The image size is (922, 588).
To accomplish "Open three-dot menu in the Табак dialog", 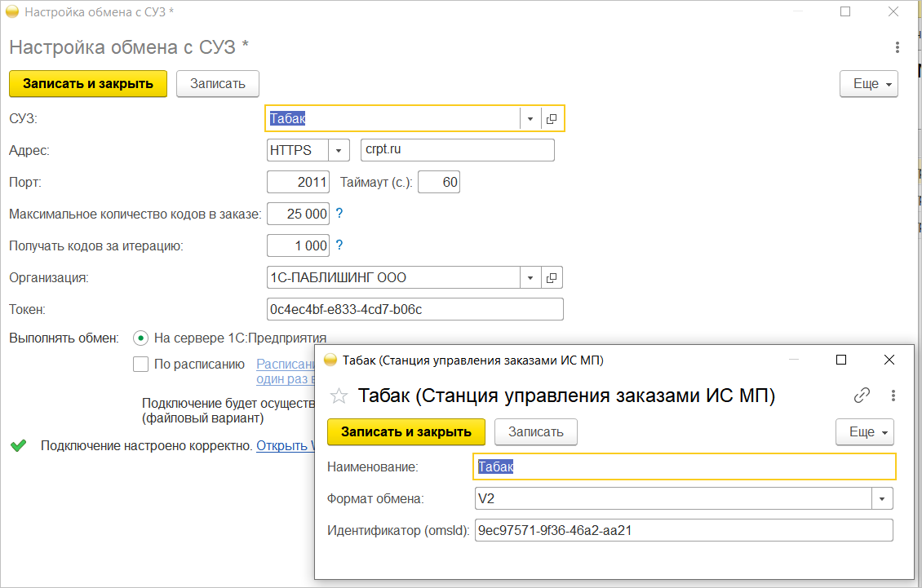I will coord(894,396).
